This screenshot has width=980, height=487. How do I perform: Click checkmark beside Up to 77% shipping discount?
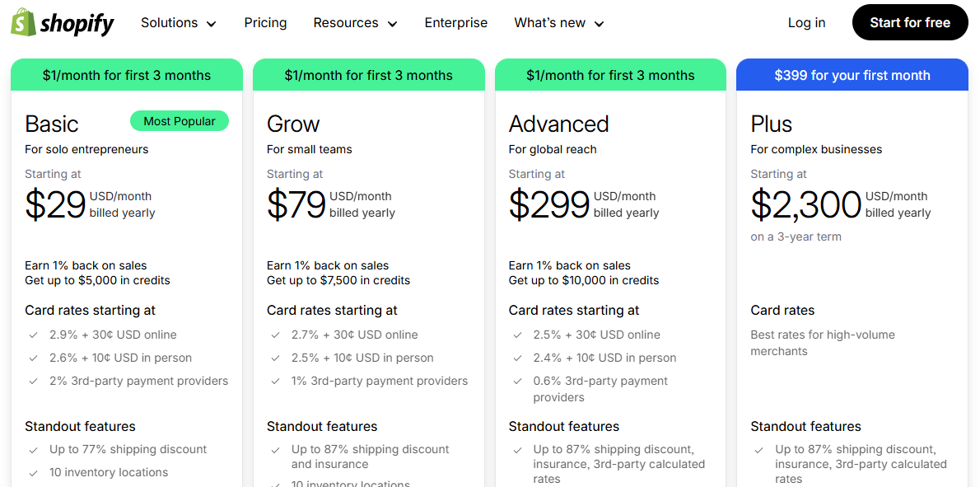33,449
